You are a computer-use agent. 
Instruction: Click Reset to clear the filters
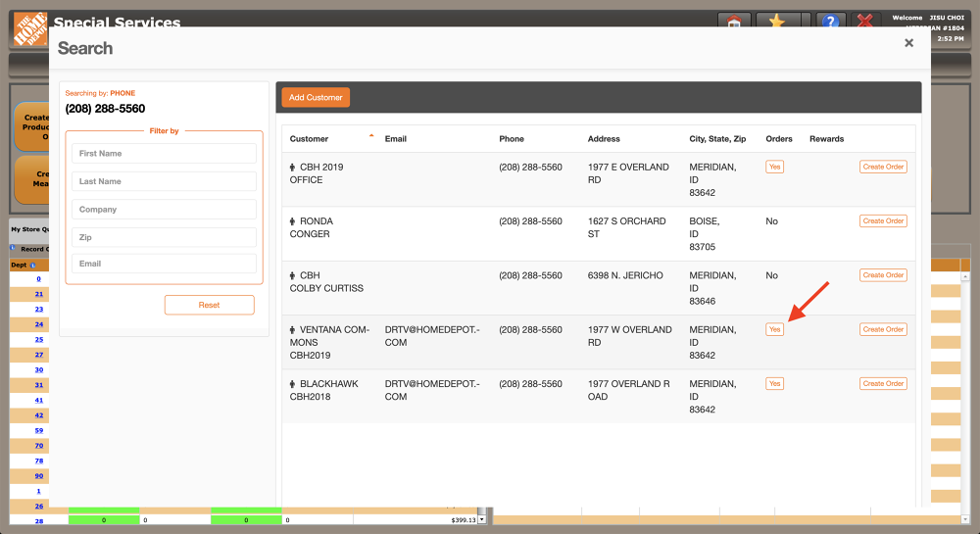click(209, 305)
